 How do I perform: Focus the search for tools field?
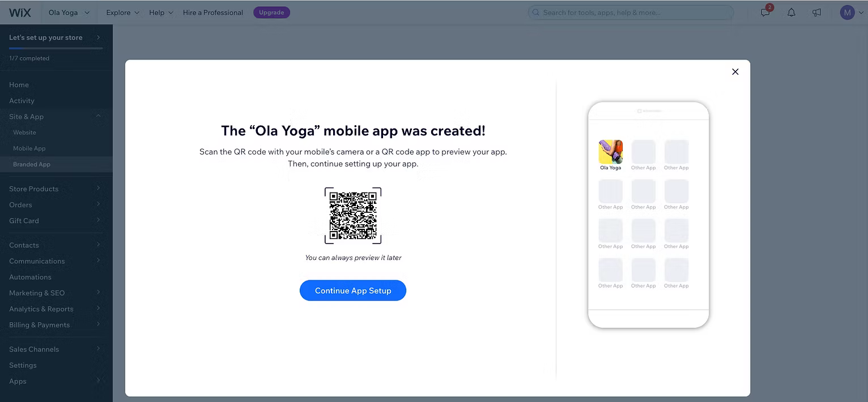pyautogui.click(x=631, y=12)
